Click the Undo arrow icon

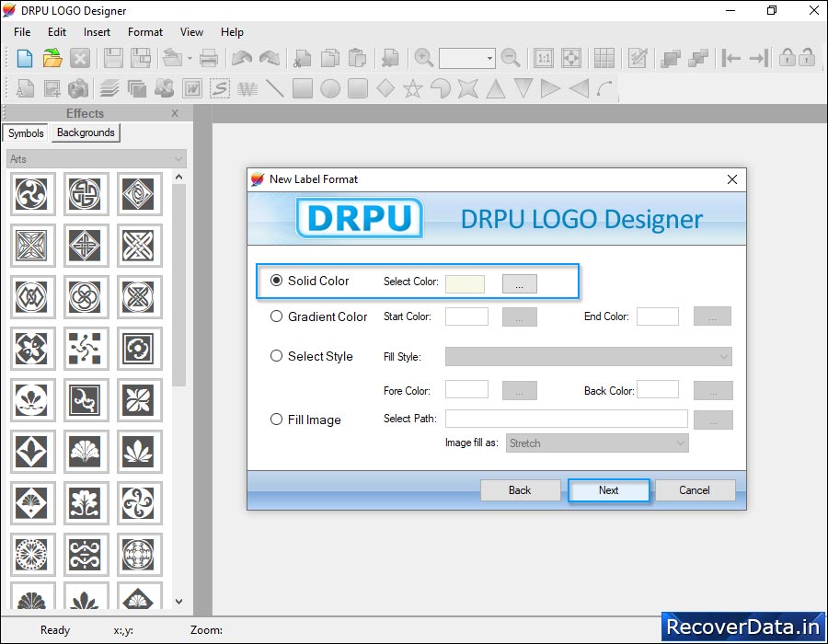tap(242, 58)
